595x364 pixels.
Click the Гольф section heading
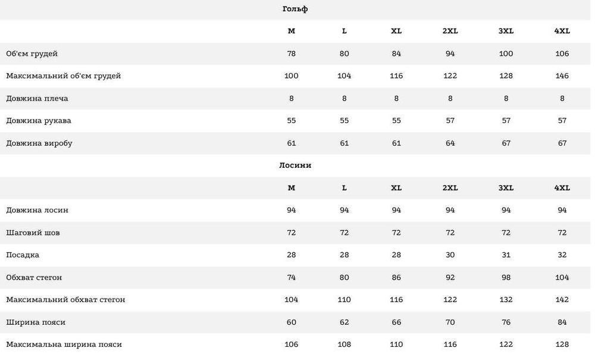(295, 9)
